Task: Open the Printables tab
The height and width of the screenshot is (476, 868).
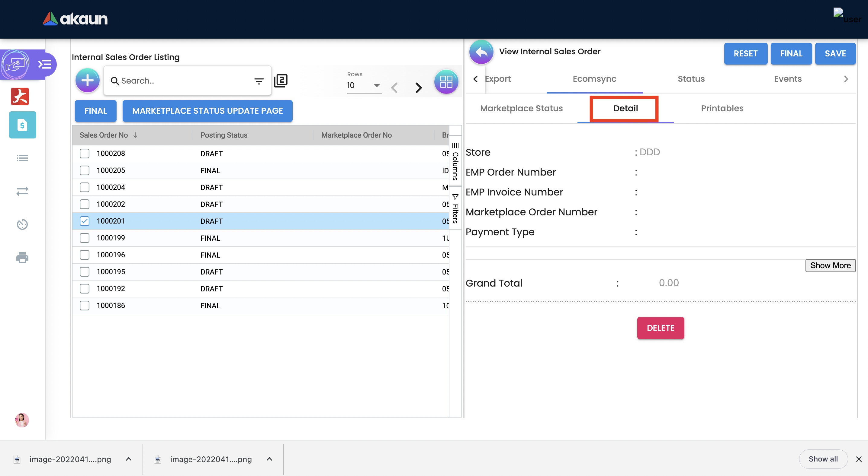Action: 722,108
